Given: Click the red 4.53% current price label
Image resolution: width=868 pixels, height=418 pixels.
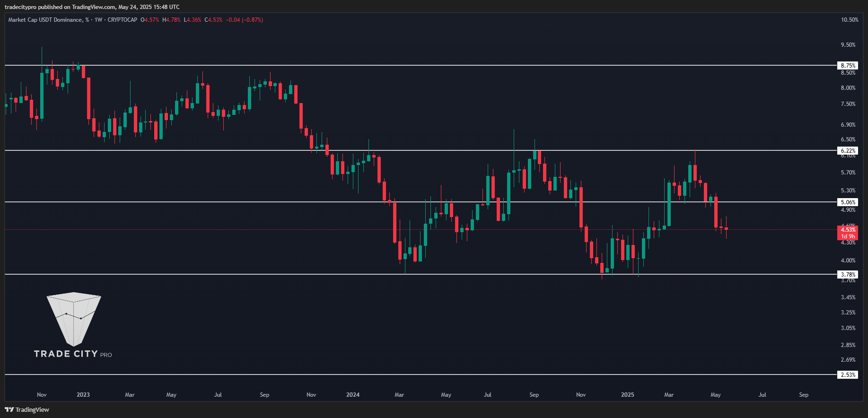Looking at the screenshot, I should pos(848,230).
